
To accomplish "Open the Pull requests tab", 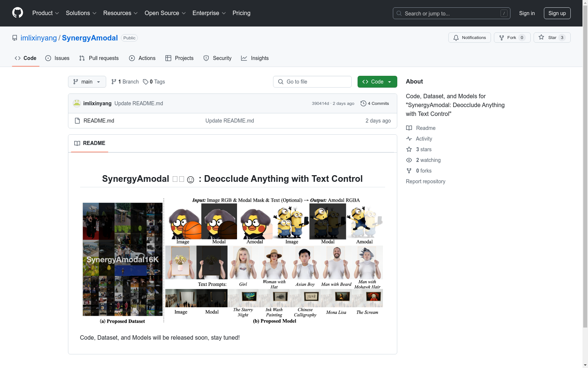I will [x=99, y=58].
